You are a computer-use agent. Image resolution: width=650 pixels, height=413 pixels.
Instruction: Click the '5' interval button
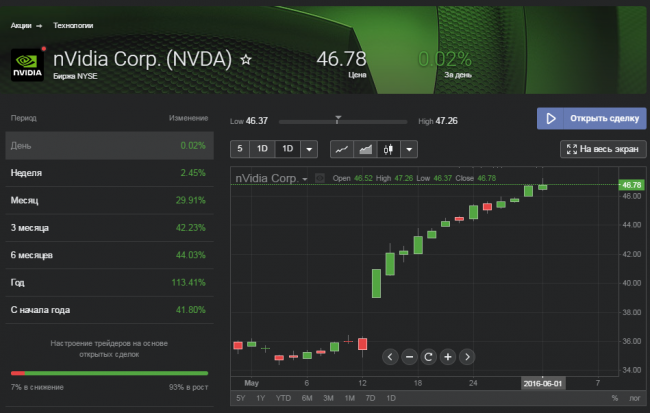pyautogui.click(x=240, y=149)
